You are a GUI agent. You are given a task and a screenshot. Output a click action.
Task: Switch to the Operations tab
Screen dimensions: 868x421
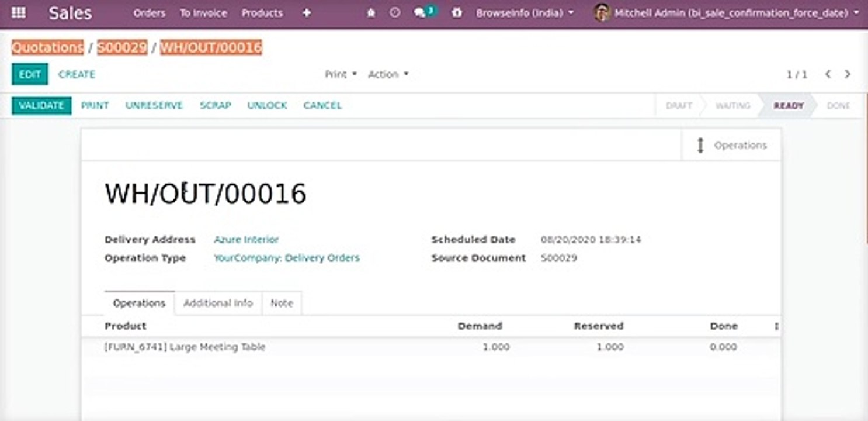(139, 303)
